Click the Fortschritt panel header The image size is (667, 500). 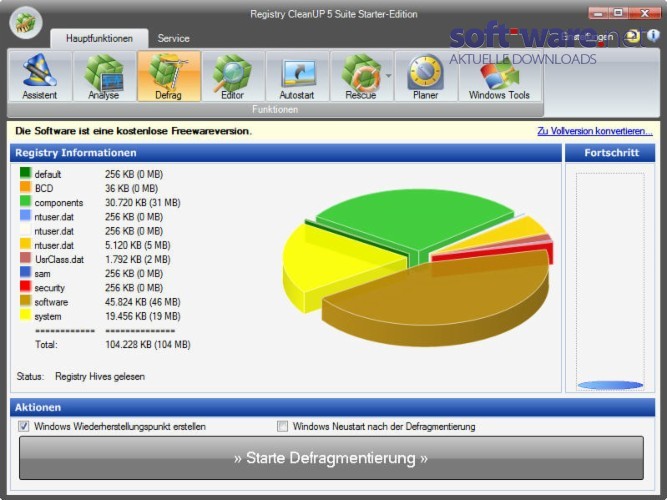[x=610, y=153]
